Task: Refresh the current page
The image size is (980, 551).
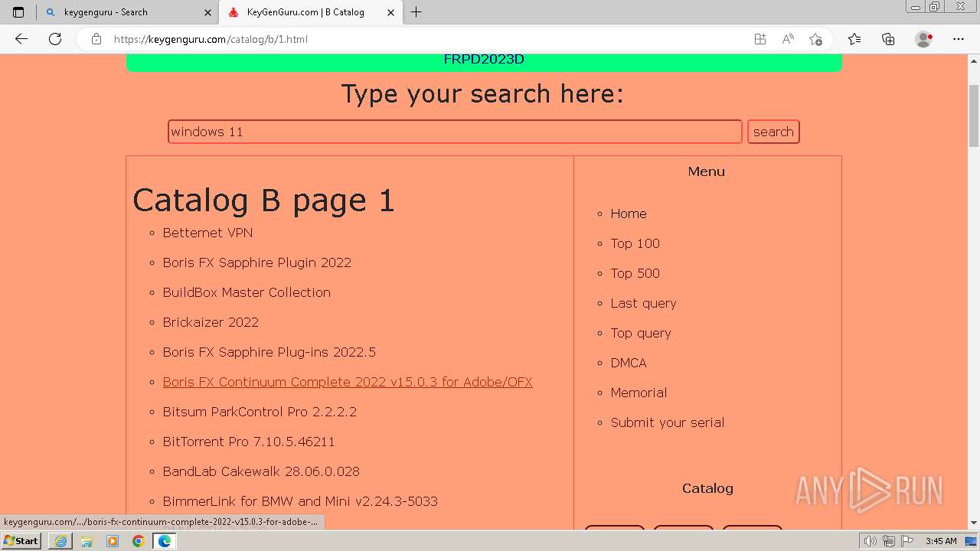Action: click(x=55, y=39)
